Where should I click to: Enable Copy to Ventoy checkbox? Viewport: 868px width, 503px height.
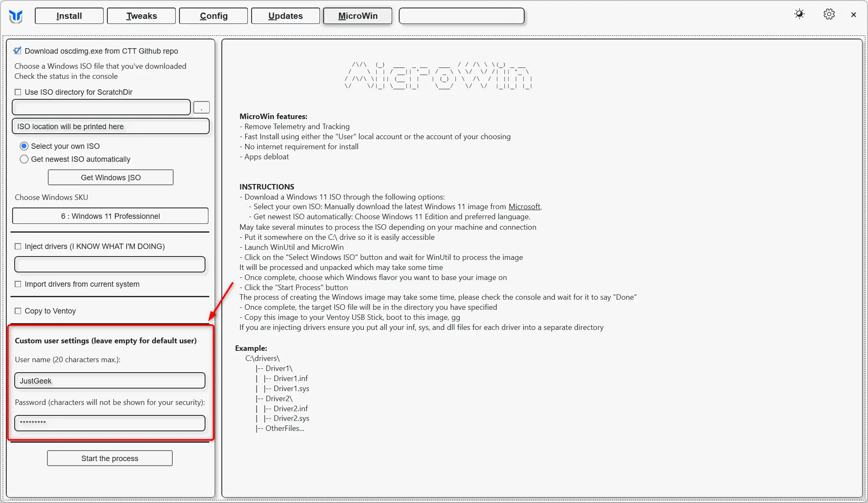click(18, 310)
